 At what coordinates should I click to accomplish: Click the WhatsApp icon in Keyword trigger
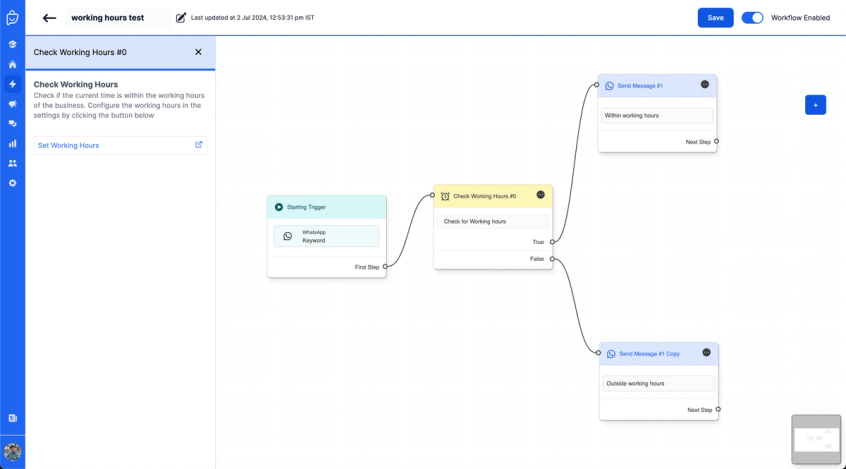tap(288, 236)
